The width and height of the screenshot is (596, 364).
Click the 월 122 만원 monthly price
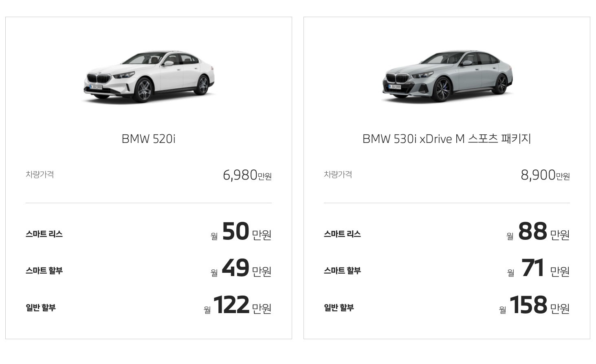tap(238, 305)
